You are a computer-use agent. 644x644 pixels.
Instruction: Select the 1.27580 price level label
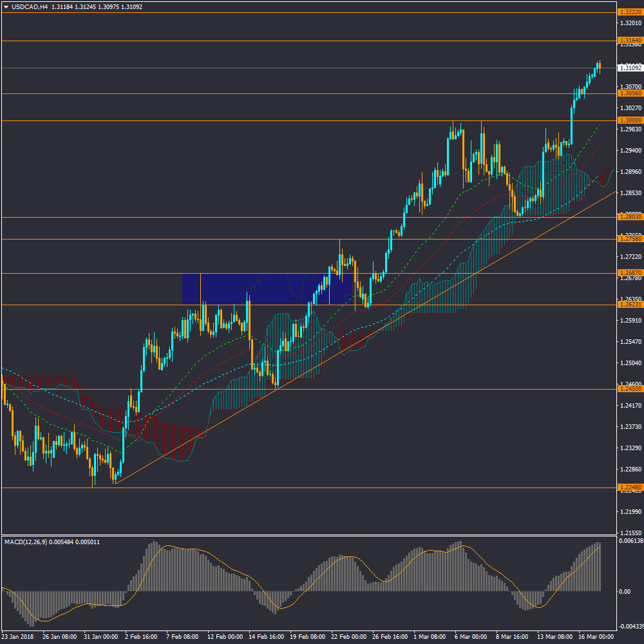(629, 239)
